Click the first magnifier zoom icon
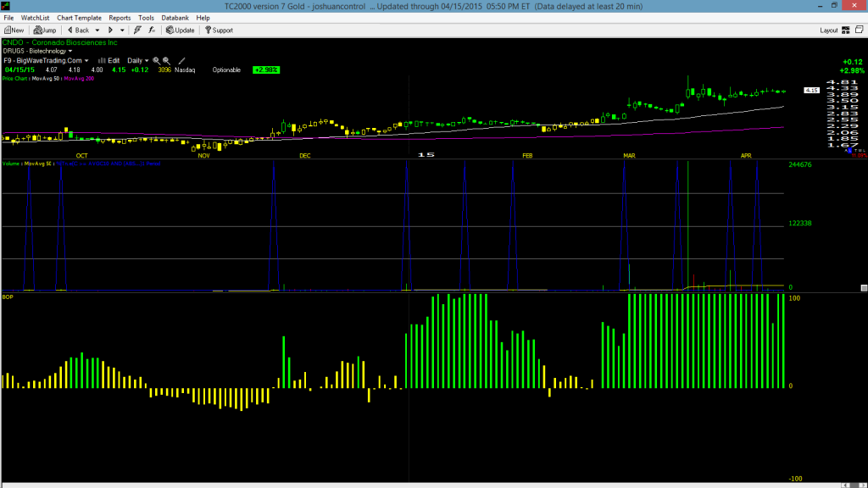The image size is (868, 488). [x=156, y=61]
